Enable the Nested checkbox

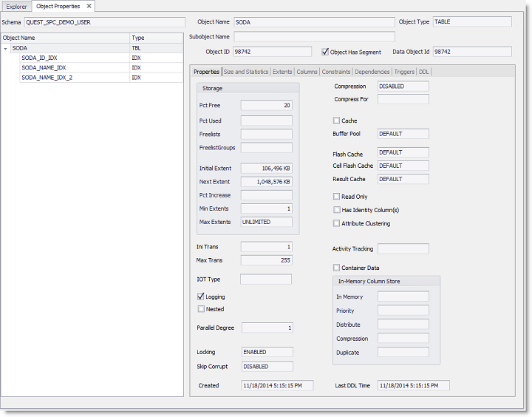click(x=201, y=309)
